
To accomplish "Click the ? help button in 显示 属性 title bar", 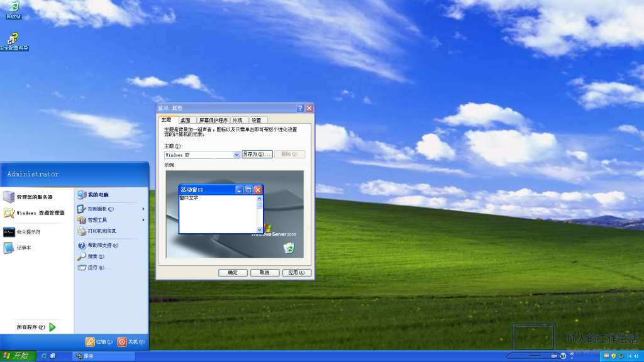I will [300, 108].
